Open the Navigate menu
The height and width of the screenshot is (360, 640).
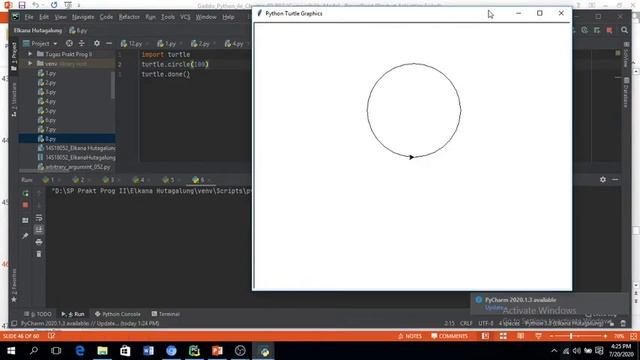83,17
